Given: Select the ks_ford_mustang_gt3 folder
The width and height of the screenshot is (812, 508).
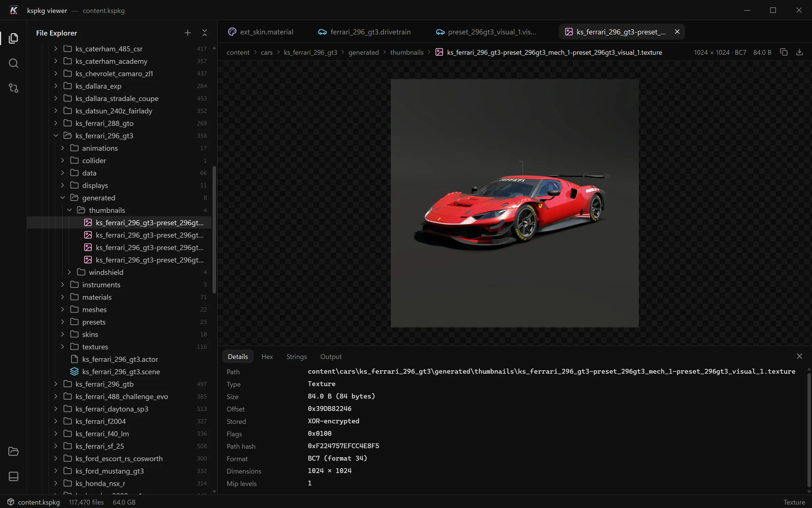Looking at the screenshot, I should 119,471.
